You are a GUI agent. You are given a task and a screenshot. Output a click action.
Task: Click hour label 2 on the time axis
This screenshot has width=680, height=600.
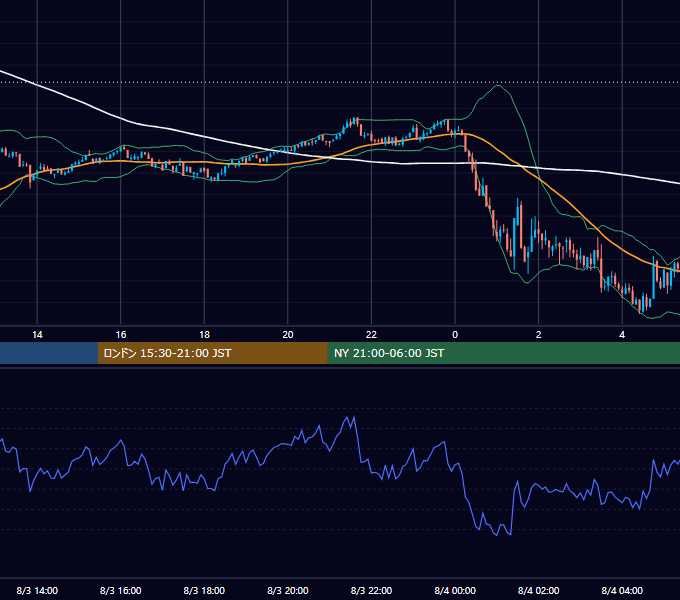click(x=539, y=335)
